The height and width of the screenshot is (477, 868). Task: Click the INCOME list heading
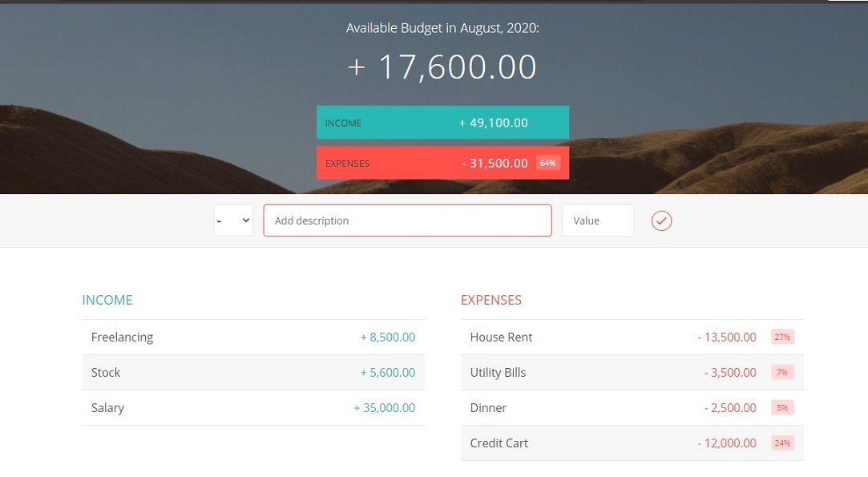point(107,300)
